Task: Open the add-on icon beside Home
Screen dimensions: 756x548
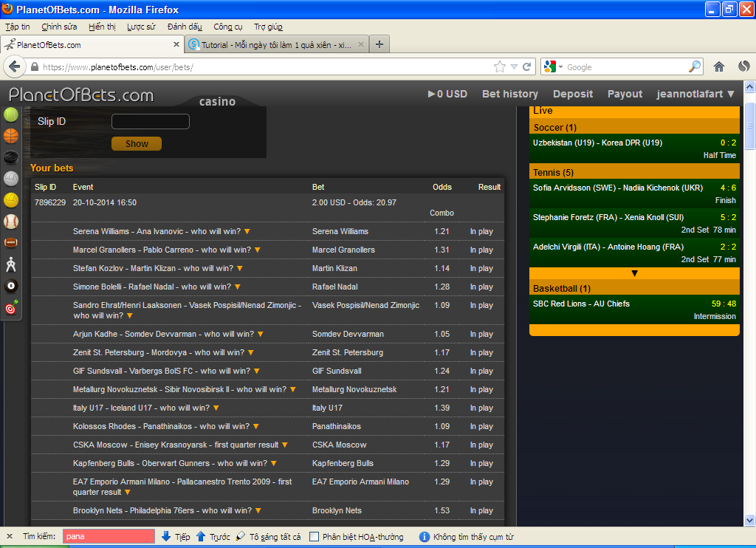Action: point(744,66)
